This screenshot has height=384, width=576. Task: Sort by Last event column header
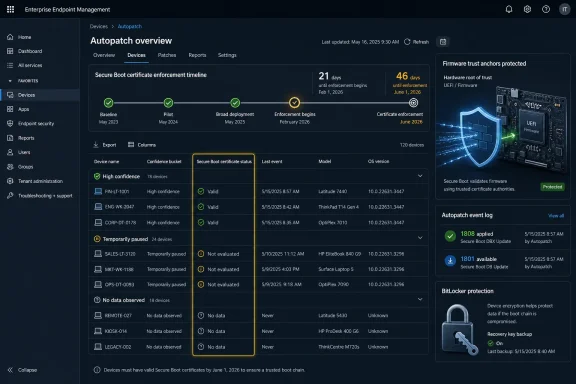[x=272, y=161]
